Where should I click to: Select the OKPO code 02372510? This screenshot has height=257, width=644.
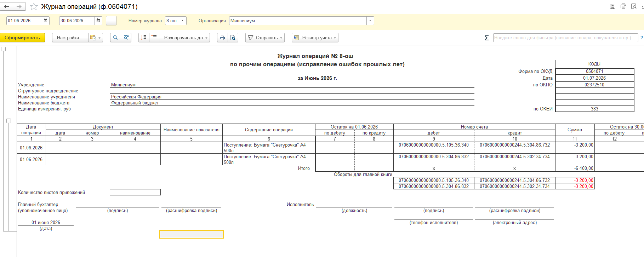[594, 85]
